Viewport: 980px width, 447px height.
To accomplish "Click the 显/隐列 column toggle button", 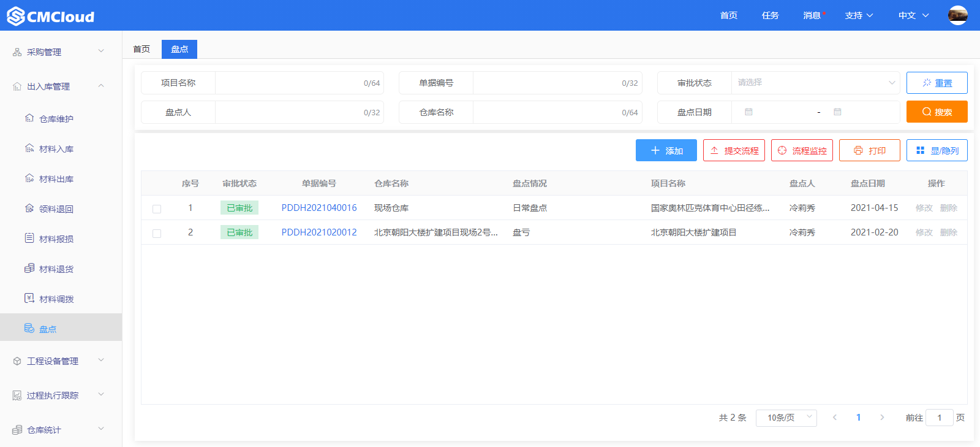I will pyautogui.click(x=937, y=150).
